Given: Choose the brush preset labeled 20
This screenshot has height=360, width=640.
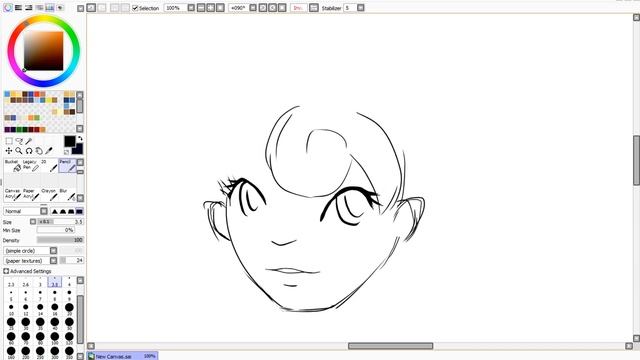Looking at the screenshot, I should [x=49, y=165].
